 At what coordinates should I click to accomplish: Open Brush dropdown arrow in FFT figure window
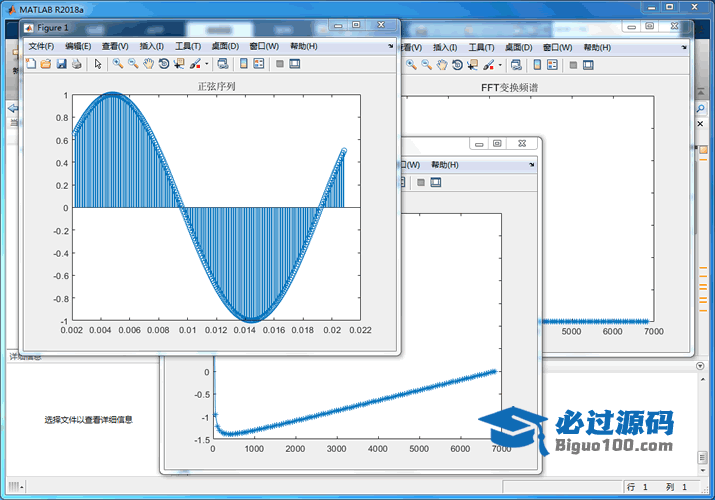tap(500, 66)
